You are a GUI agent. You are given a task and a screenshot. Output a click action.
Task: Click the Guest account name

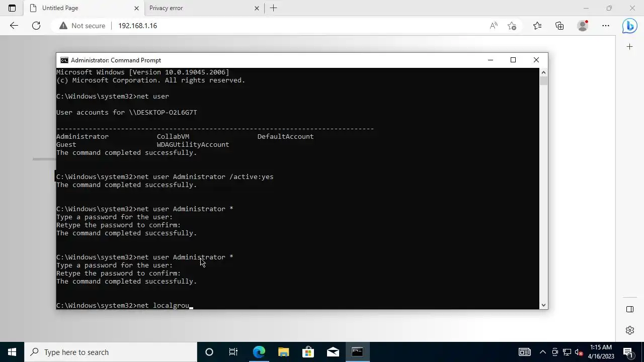[66, 145]
